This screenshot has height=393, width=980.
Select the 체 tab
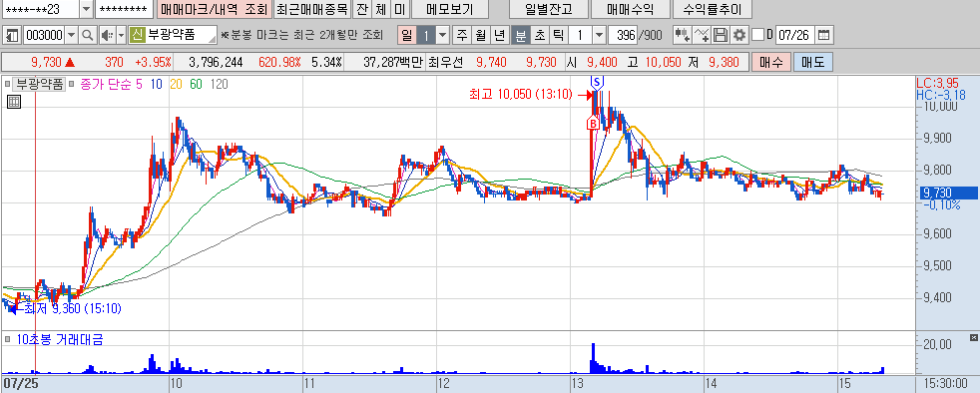[380, 9]
